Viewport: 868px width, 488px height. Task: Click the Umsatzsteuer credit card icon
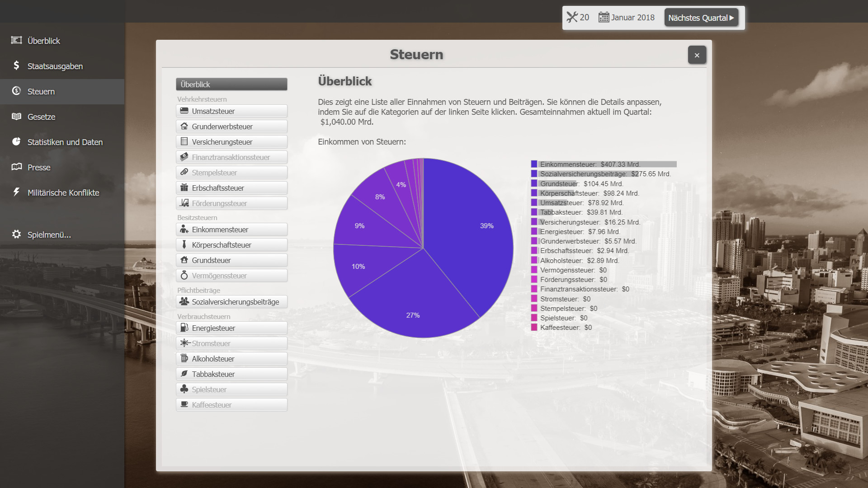click(184, 111)
